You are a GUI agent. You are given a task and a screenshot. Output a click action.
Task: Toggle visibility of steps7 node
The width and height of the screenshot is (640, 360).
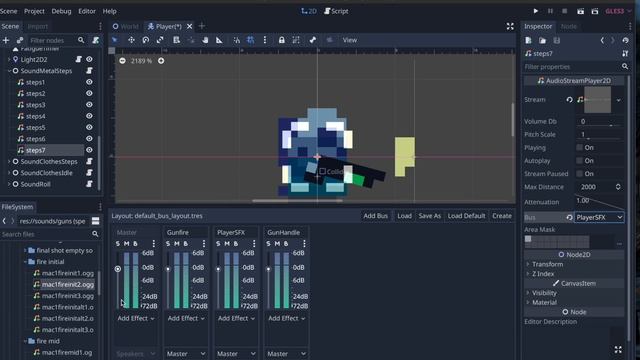[x=89, y=150]
